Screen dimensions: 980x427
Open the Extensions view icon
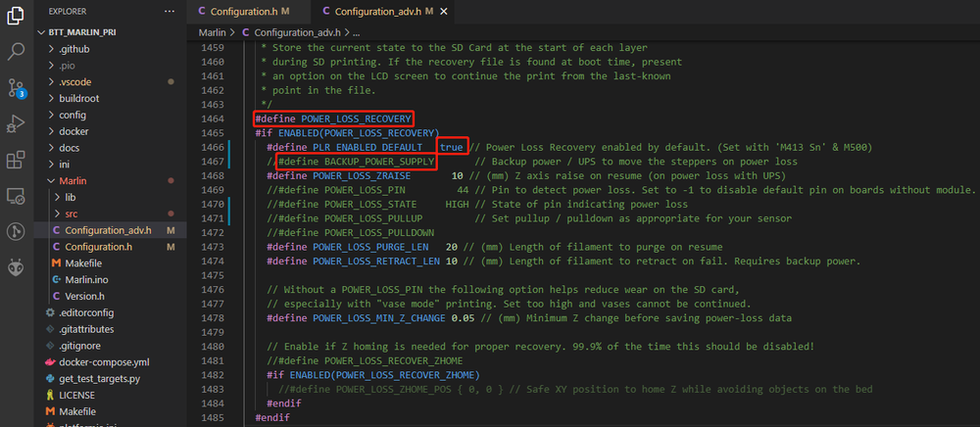[16, 160]
